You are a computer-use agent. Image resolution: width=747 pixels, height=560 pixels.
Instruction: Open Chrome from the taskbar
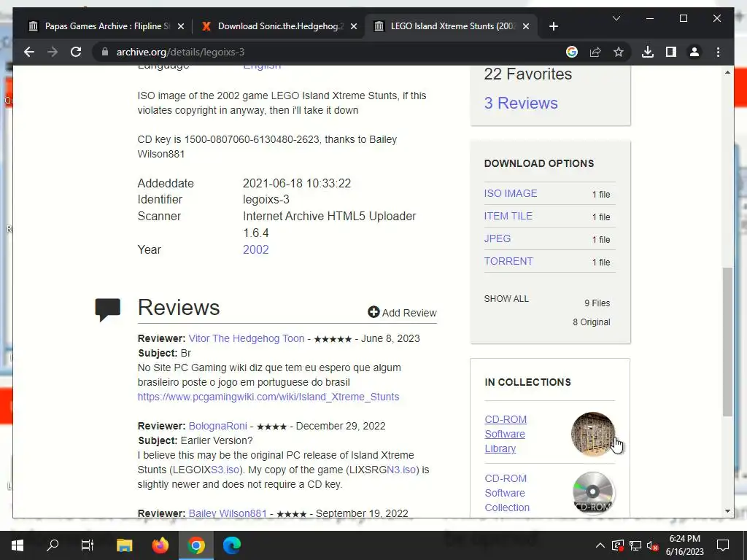[x=196, y=545]
